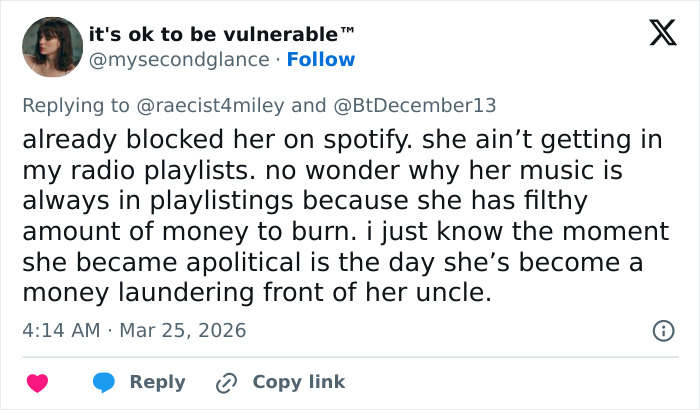This screenshot has height=410, width=700.
Task: Click the "4:14 AM" time text
Action: [60, 330]
